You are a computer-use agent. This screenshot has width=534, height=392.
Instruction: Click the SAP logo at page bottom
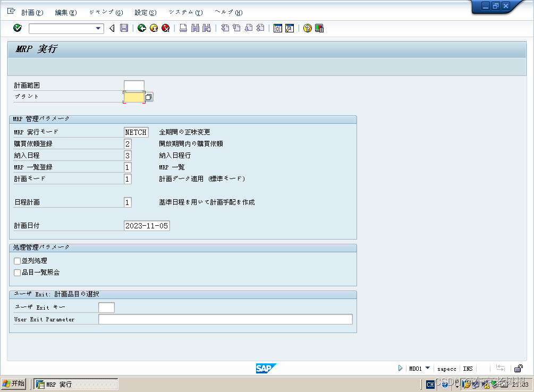coord(267,368)
